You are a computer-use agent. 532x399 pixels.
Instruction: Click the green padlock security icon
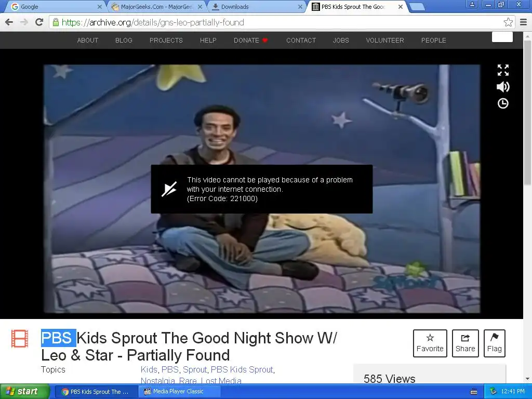pyautogui.click(x=56, y=22)
